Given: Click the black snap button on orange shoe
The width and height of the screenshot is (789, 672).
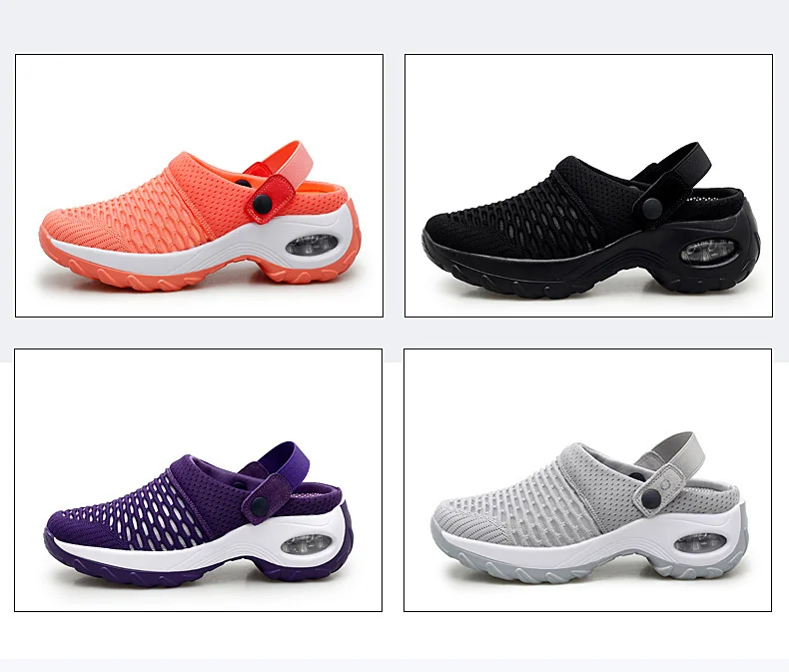Looking at the screenshot, I should pyautogui.click(x=262, y=204).
